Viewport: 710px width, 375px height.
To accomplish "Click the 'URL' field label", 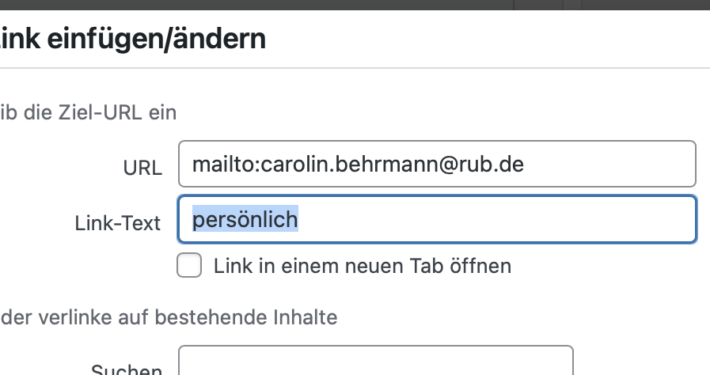I will 142,168.
